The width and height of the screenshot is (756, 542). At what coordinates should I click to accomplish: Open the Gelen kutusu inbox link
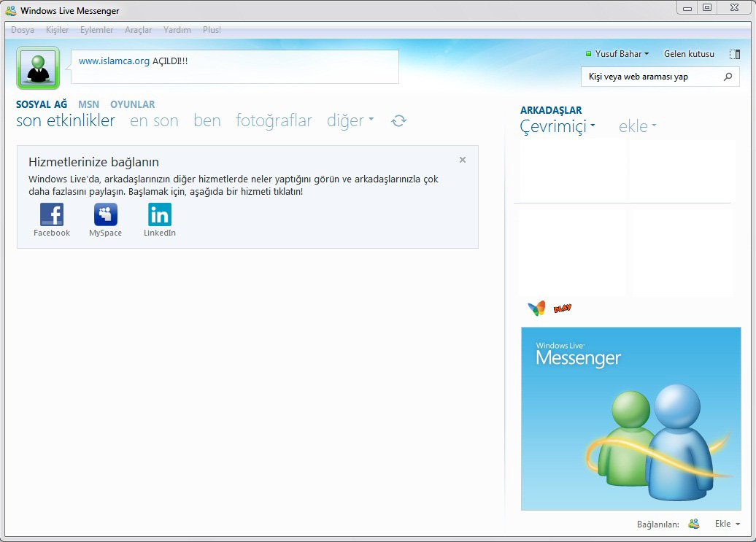click(689, 54)
